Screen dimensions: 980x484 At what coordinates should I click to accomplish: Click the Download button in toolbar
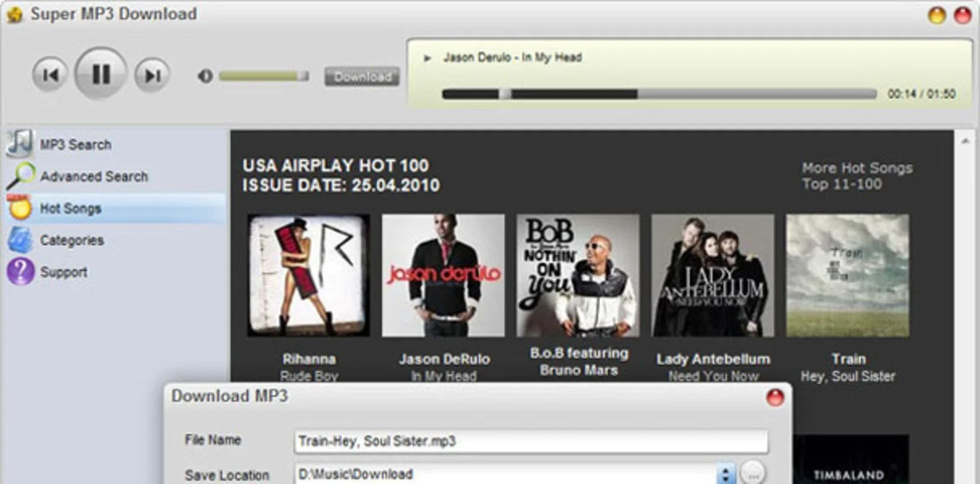coord(362,77)
